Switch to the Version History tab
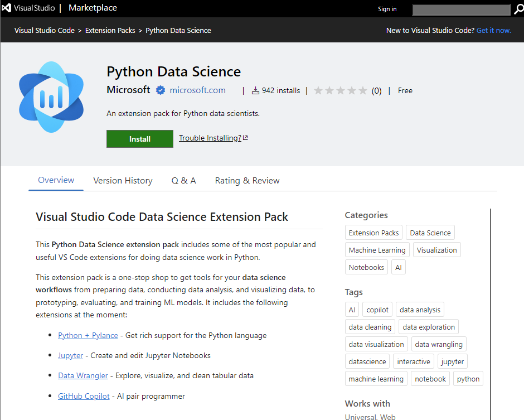Viewport: 524px width, 420px height. tap(123, 180)
